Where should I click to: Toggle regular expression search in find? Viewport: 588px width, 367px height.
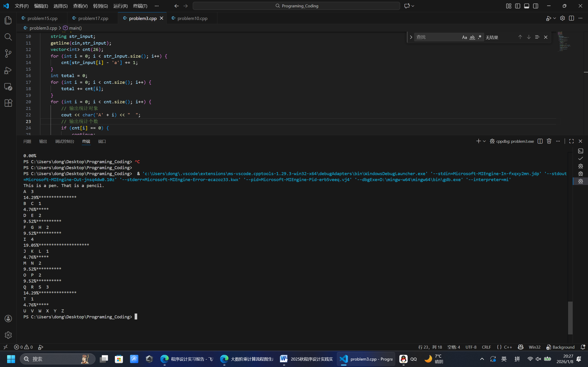(480, 37)
